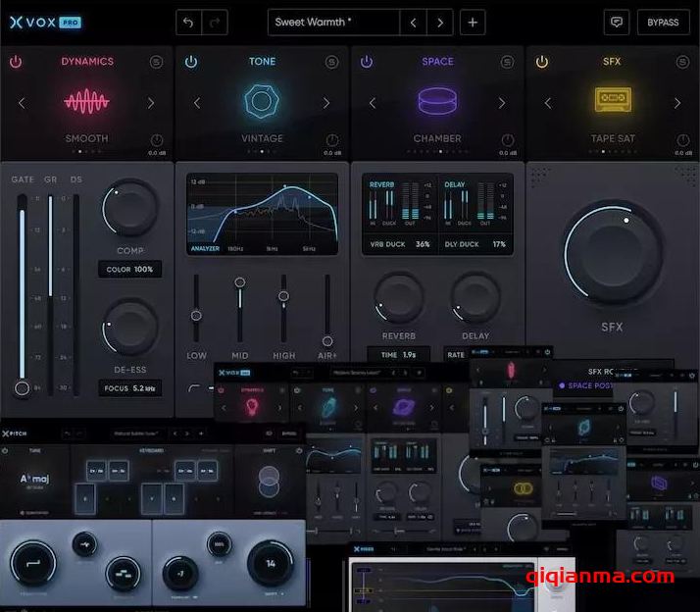Viewport: 700px width, 612px height.
Task: Click the undo arrow button
Action: click(x=188, y=23)
